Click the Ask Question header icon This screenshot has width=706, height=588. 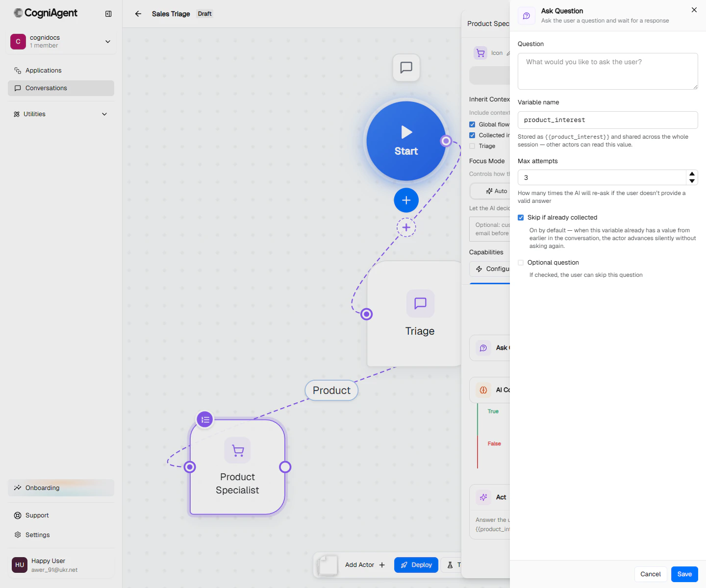pos(527,16)
